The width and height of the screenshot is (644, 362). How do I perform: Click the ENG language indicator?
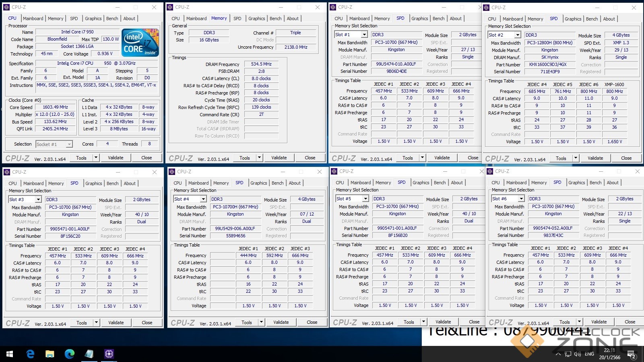pyautogui.click(x=589, y=354)
